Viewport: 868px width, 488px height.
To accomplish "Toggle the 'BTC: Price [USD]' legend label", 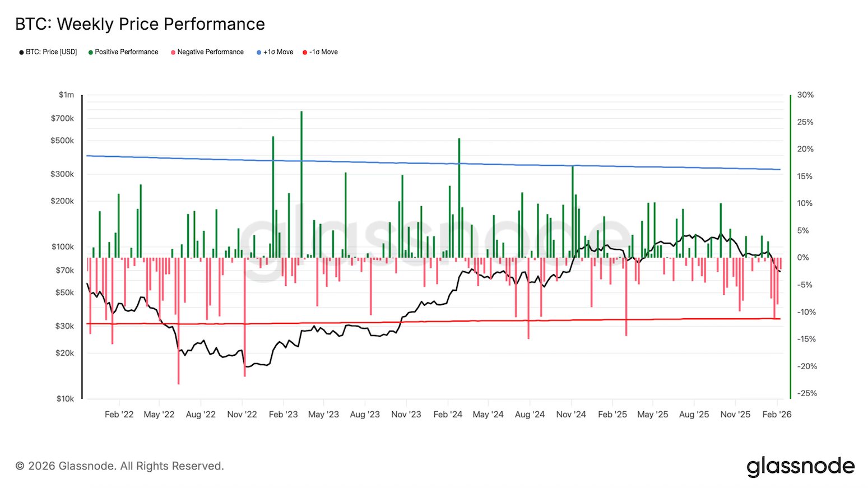I will coord(51,52).
